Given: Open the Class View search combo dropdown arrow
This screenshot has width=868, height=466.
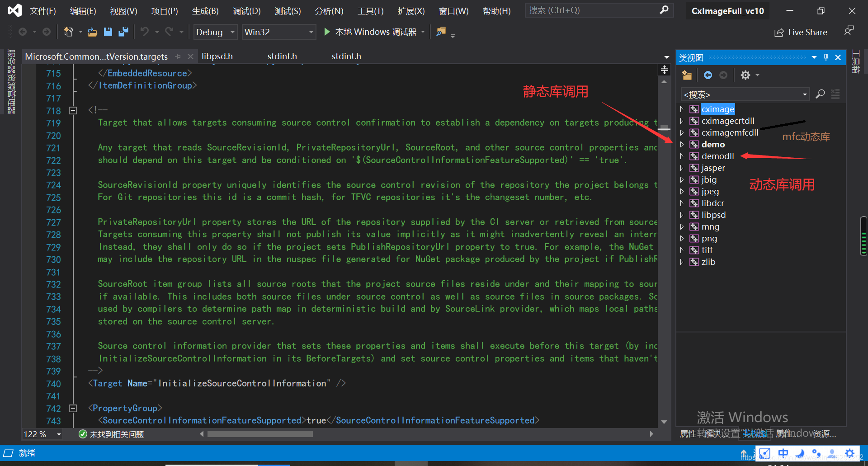Looking at the screenshot, I should coord(805,94).
